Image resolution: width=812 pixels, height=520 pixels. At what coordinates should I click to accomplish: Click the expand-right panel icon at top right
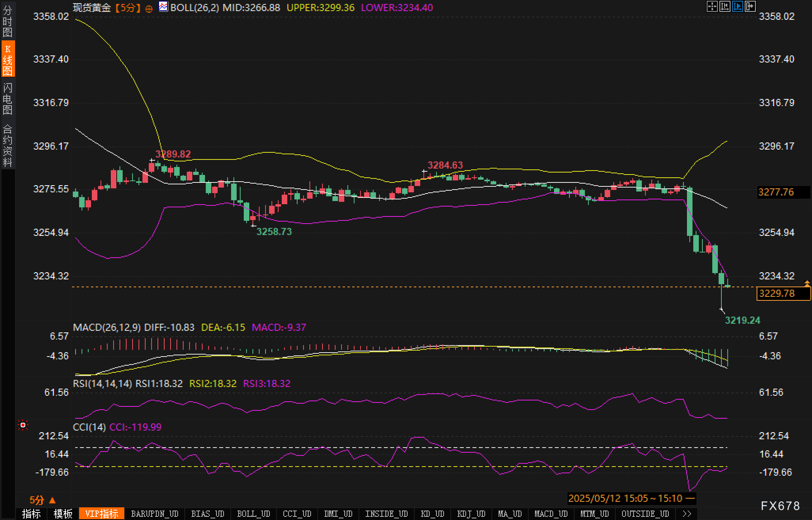pyautogui.click(x=750, y=6)
